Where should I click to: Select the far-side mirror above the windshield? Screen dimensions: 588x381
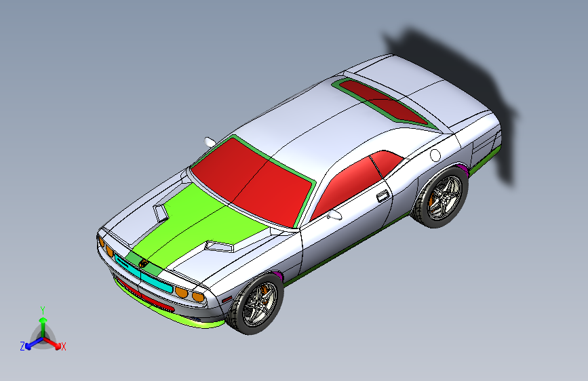tap(210, 142)
